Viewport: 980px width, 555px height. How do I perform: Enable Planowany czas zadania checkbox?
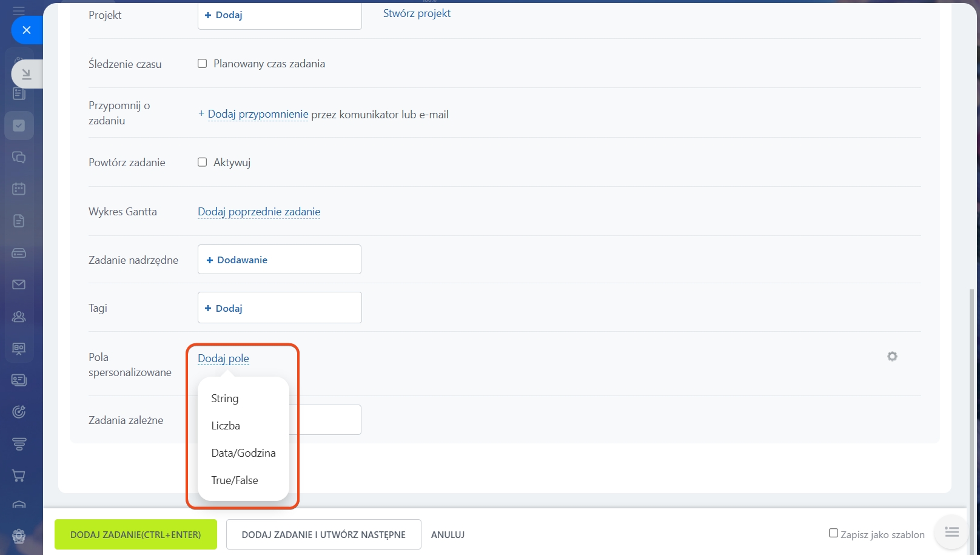tap(203, 64)
